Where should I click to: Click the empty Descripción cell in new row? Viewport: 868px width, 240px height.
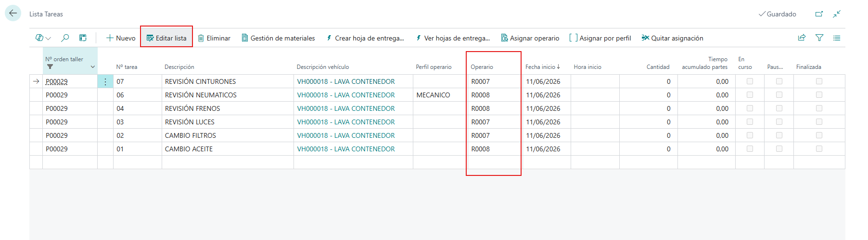coord(228,162)
